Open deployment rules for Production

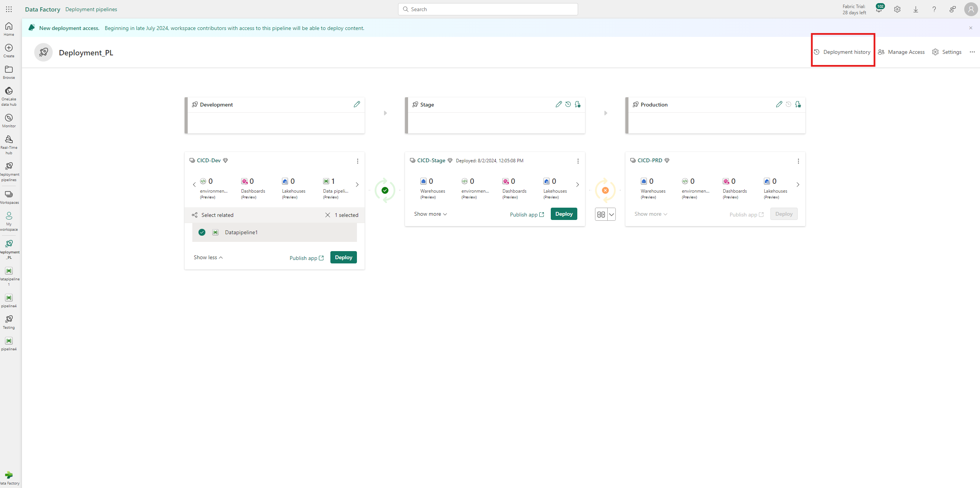[x=798, y=104]
